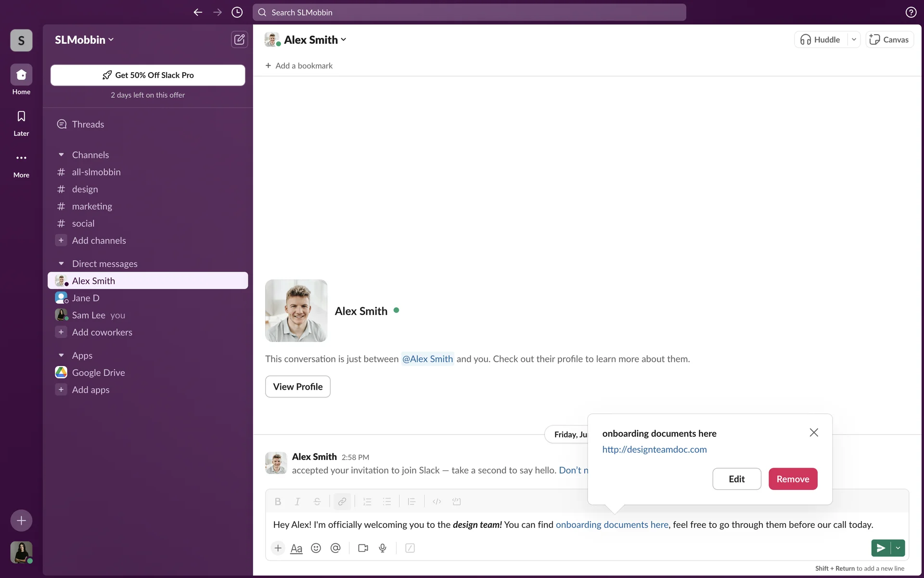Click the record audio microphone icon

click(383, 548)
